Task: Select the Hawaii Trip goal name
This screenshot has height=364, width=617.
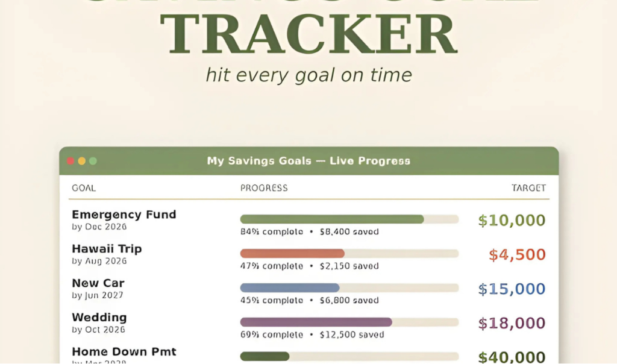Action: click(x=107, y=249)
